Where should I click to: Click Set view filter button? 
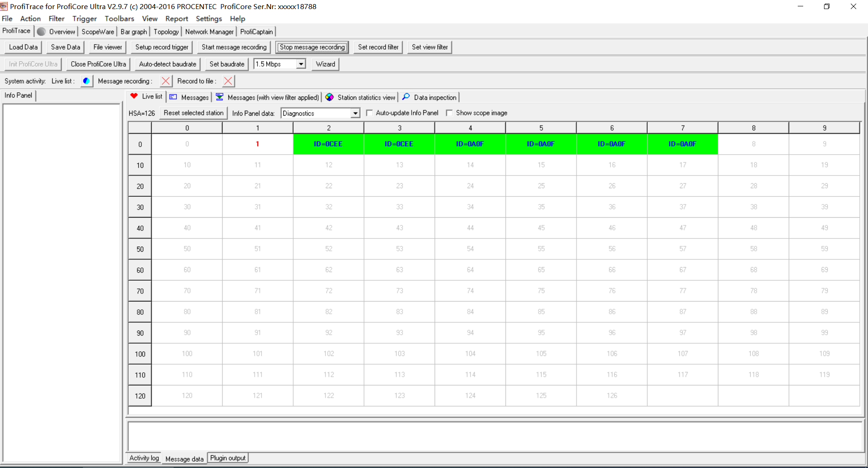click(x=430, y=47)
